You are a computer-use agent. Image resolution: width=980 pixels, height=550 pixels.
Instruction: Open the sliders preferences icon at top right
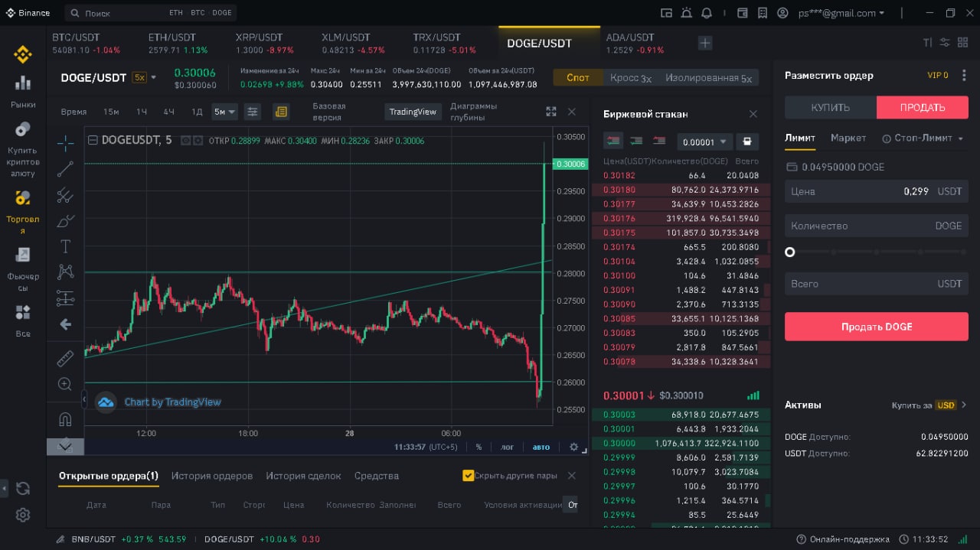(945, 43)
